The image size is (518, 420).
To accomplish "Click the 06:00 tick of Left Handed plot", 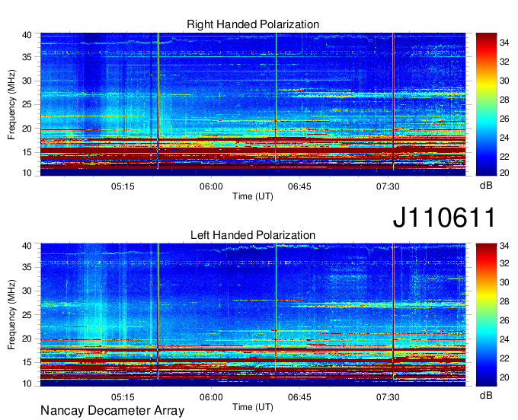I will (x=211, y=397).
